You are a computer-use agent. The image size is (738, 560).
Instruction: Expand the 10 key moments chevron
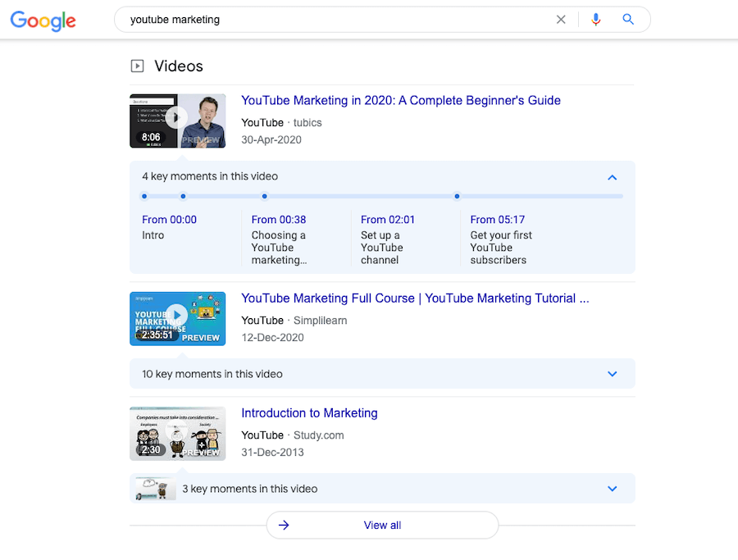coord(612,374)
